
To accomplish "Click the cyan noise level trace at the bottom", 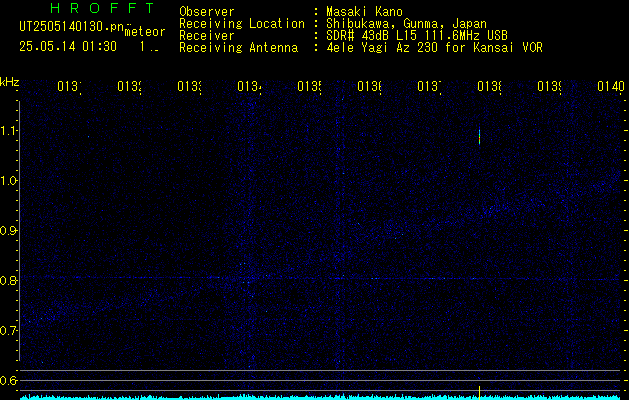I will click(321, 398).
